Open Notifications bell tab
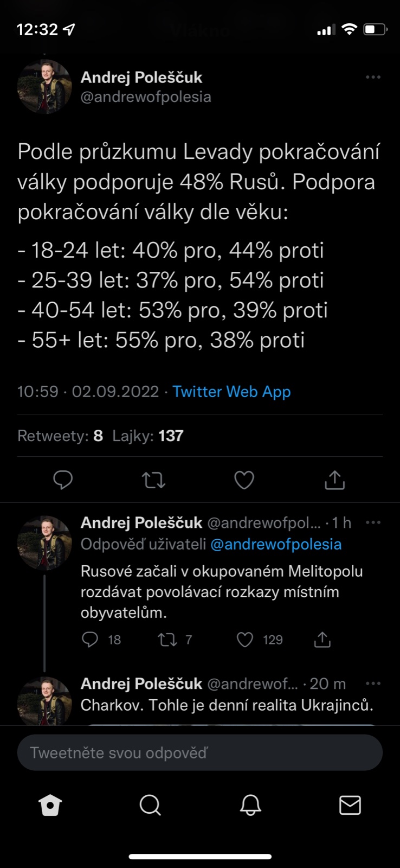This screenshot has width=400, height=868. [x=250, y=806]
